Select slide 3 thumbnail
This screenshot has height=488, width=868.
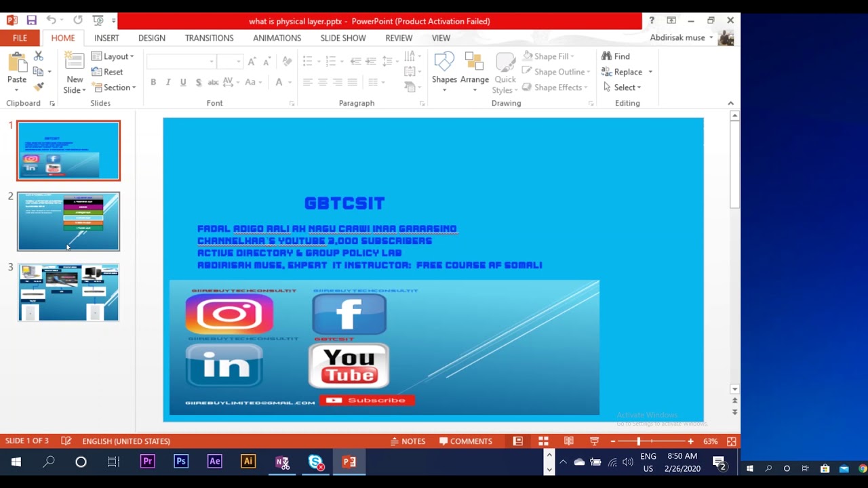68,293
